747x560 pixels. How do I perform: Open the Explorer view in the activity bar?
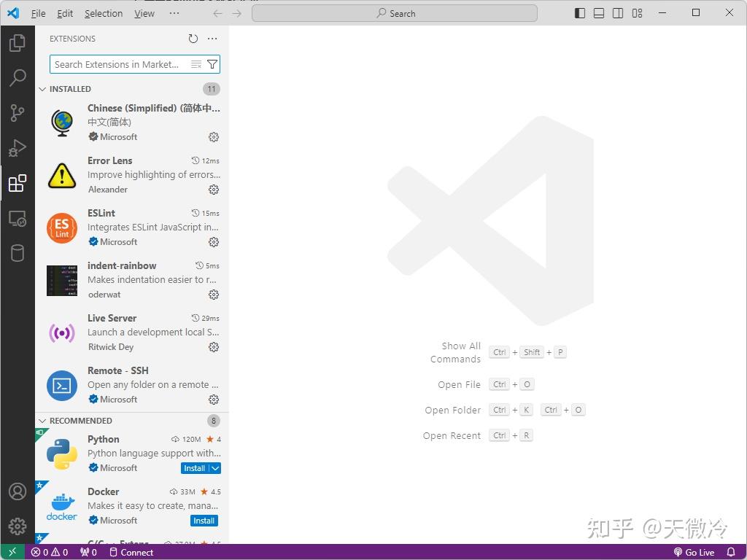pyautogui.click(x=18, y=43)
